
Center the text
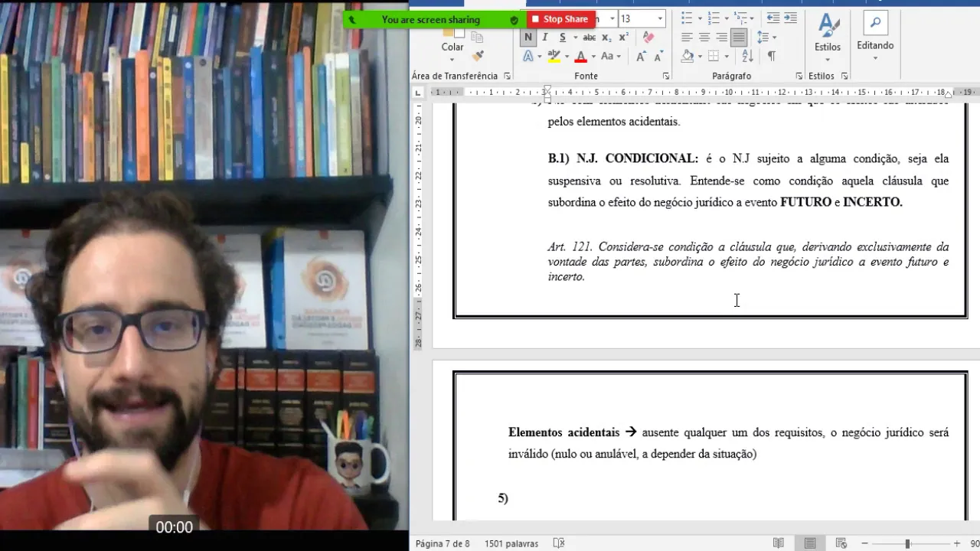[x=704, y=37]
